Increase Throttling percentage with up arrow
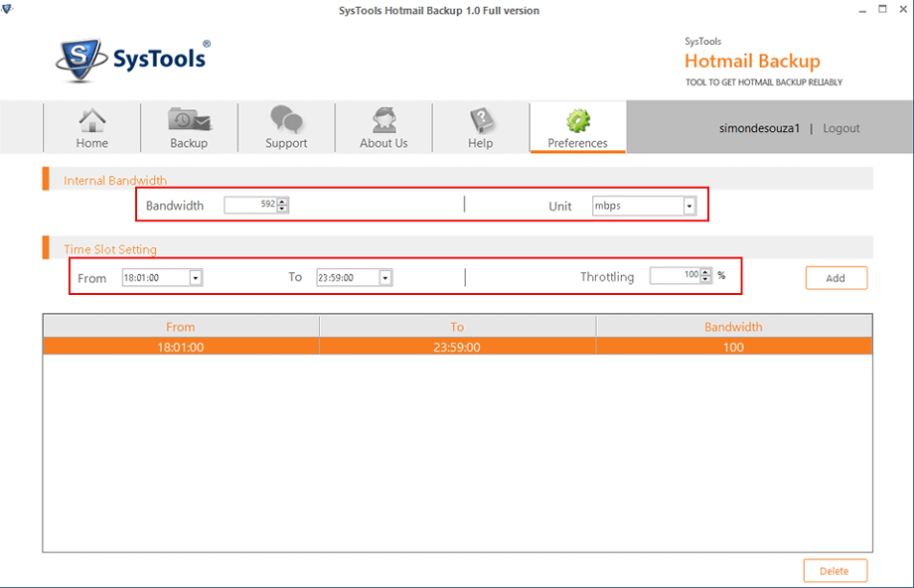This screenshot has width=914, height=588. (706, 271)
